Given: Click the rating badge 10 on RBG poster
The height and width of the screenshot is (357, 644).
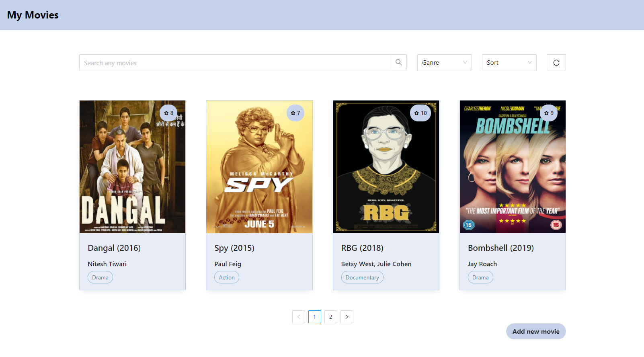Looking at the screenshot, I should tap(420, 113).
